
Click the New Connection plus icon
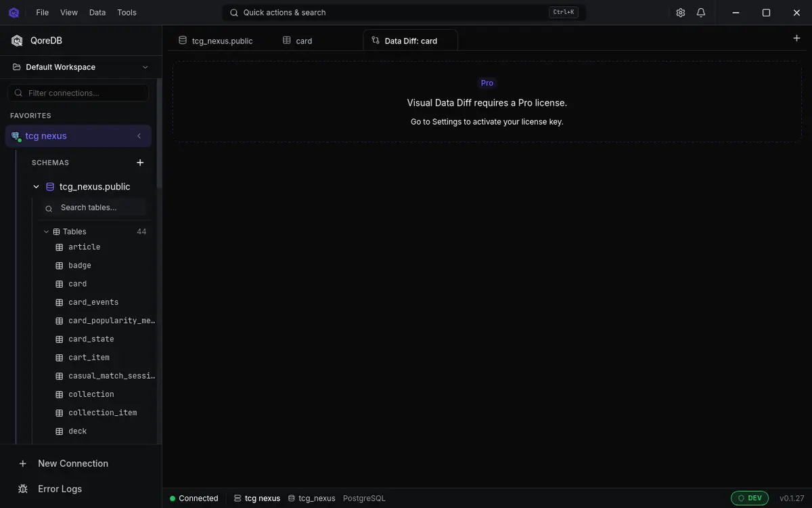click(x=23, y=464)
